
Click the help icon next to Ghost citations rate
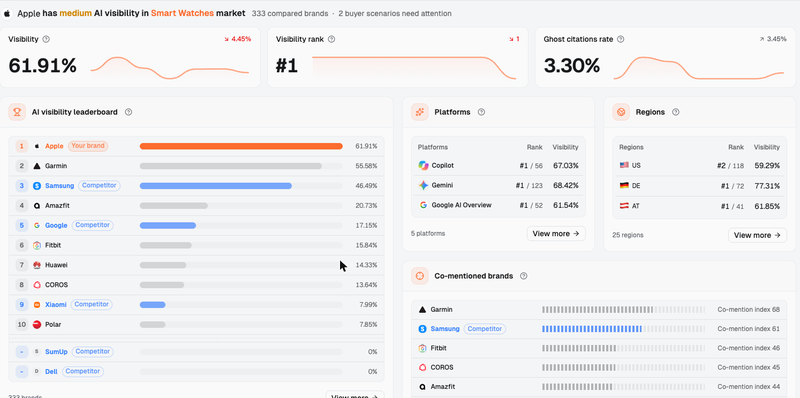(621, 39)
